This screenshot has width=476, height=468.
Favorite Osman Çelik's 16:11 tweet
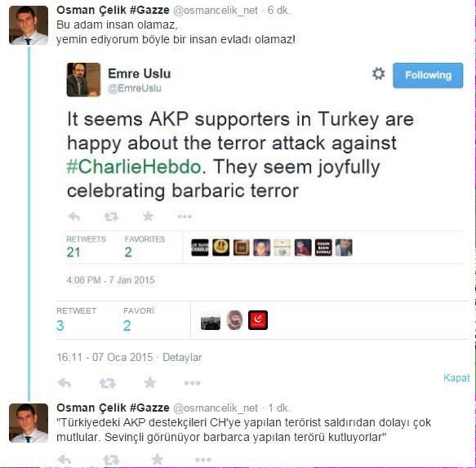[150, 383]
